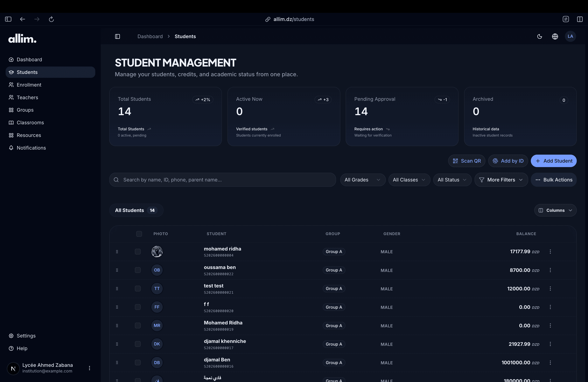The height and width of the screenshot is (382, 588).
Task: Open the LA user avatar
Action: tap(570, 36)
